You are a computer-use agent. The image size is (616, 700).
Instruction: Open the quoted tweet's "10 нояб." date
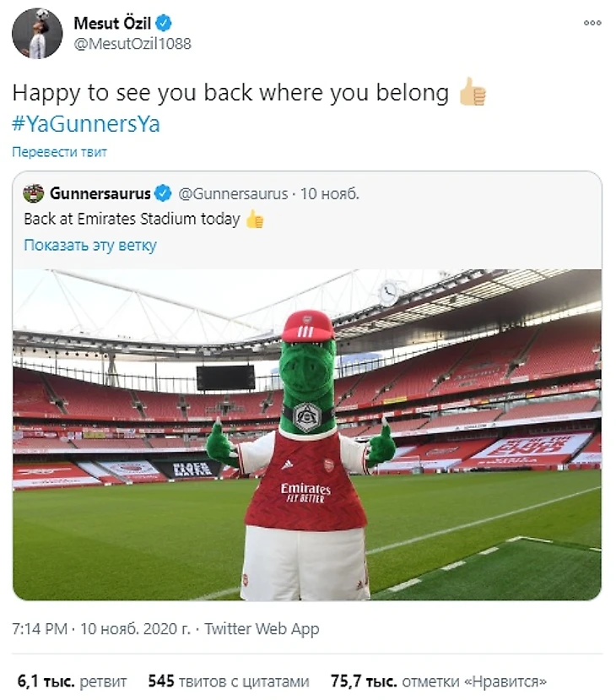coord(330,194)
